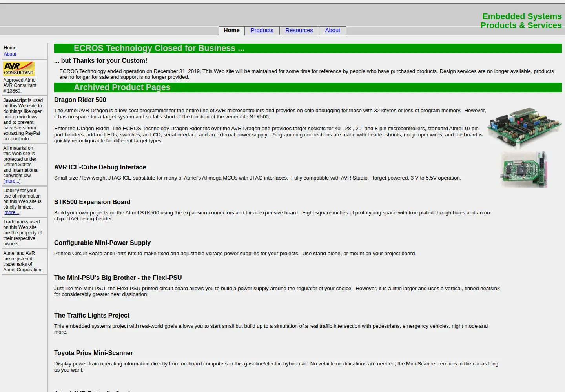Go to the About tab in top navigation
The image size is (565, 392).
(x=333, y=31)
